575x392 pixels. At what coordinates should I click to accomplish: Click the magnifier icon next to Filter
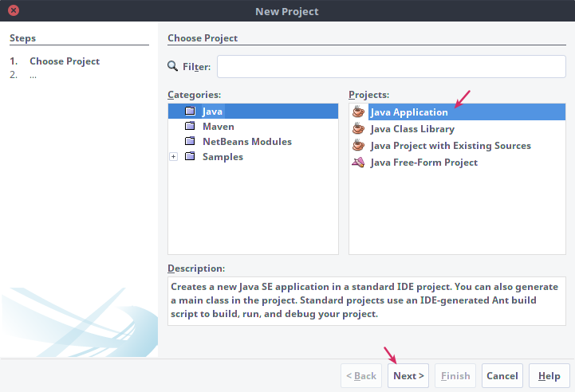tap(173, 66)
